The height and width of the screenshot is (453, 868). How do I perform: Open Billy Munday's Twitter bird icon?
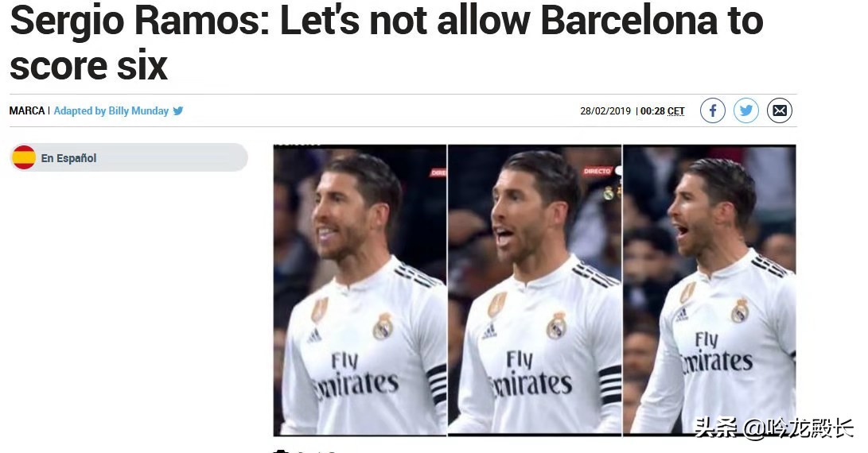click(178, 110)
